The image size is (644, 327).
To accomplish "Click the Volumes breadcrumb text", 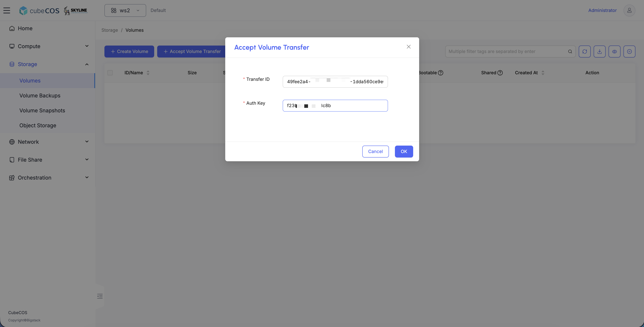I will 134,30.
